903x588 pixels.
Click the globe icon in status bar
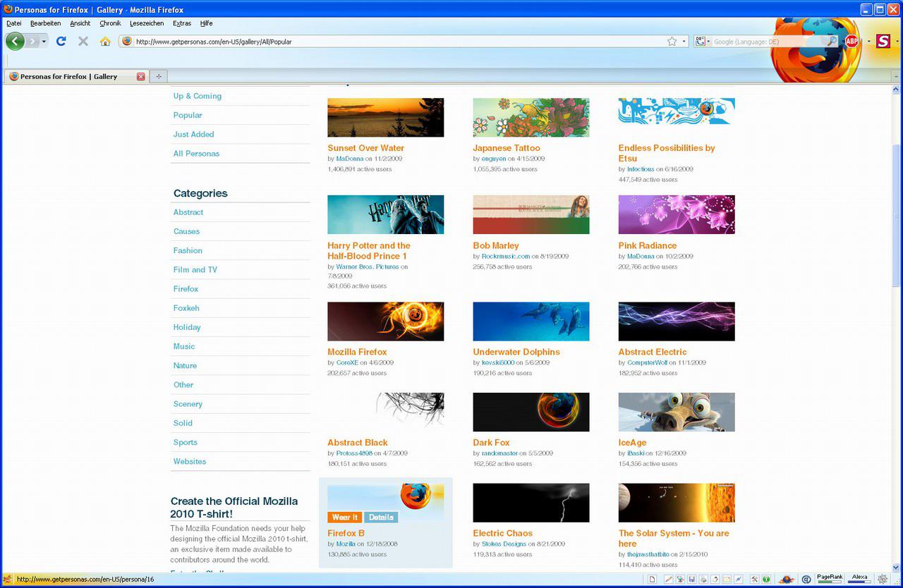tap(680, 580)
